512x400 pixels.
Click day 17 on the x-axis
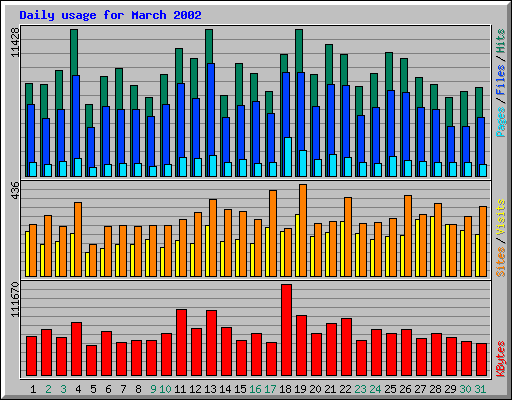[x=270, y=389]
